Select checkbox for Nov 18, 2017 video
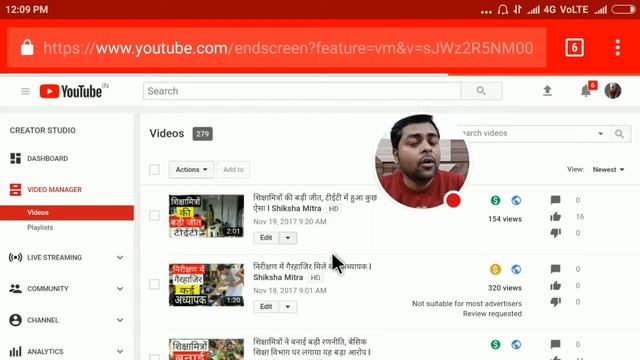This screenshot has height=360, width=640. (154, 284)
